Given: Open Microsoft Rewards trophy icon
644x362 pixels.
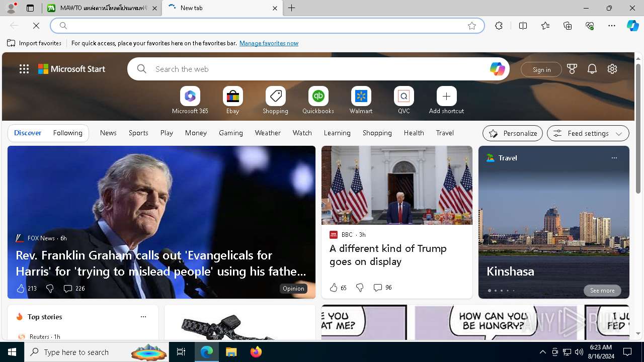Looking at the screenshot, I should [x=572, y=69].
